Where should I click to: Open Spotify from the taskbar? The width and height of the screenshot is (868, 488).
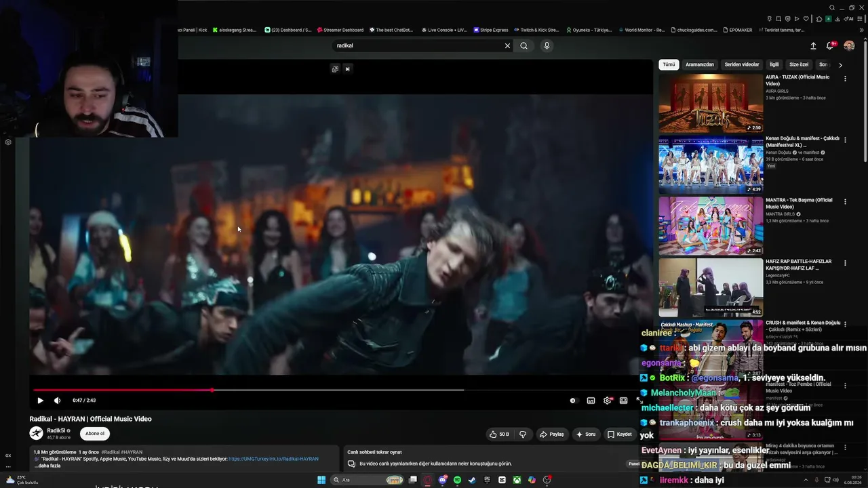[x=457, y=480]
